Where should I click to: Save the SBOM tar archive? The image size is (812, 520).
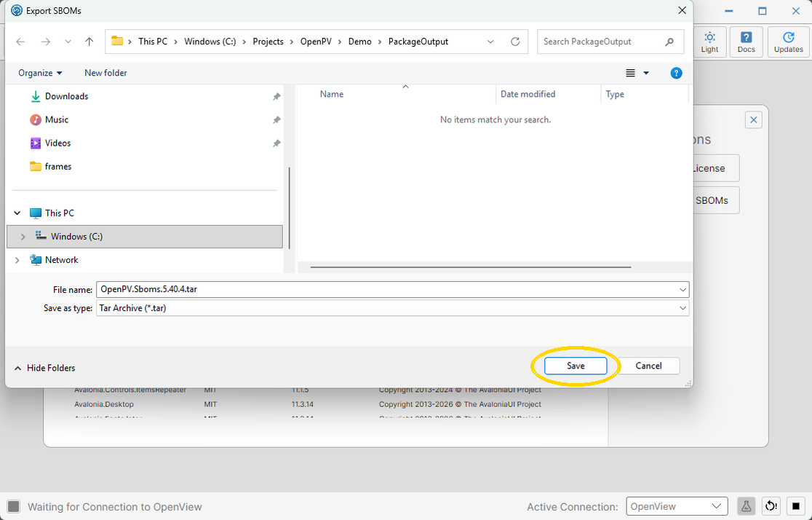coord(576,366)
